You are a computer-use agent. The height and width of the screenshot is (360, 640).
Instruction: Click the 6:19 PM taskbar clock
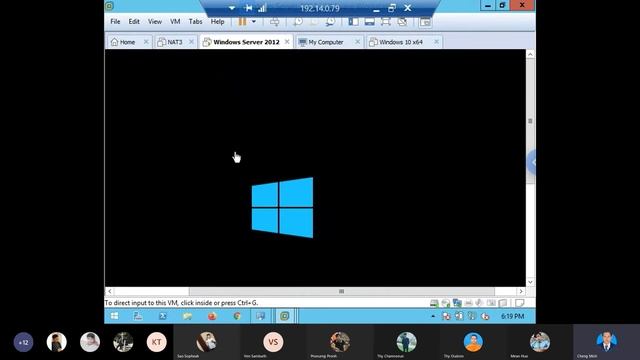(x=512, y=316)
